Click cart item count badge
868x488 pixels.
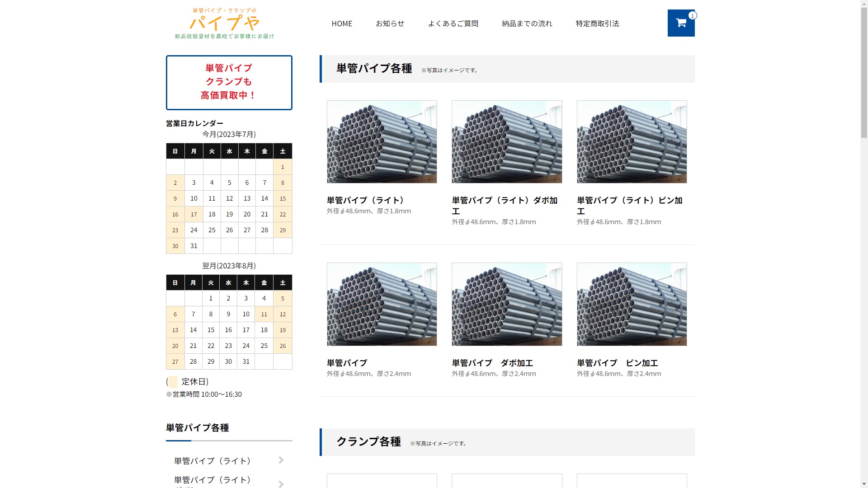click(692, 16)
